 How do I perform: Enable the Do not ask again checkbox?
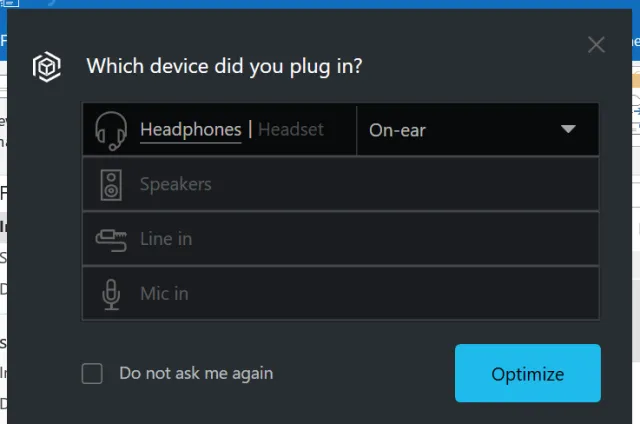pyautogui.click(x=92, y=374)
